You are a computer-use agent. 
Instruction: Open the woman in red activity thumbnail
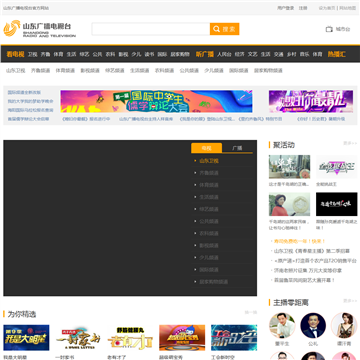pyautogui.click(x=289, y=204)
